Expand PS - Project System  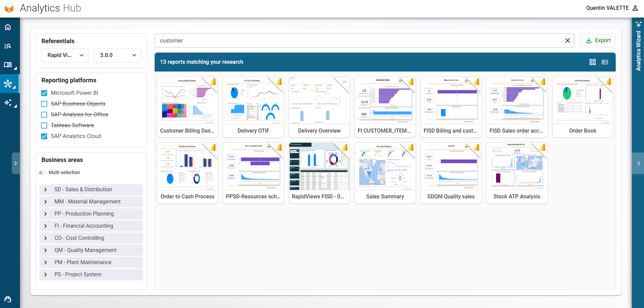click(x=91, y=275)
